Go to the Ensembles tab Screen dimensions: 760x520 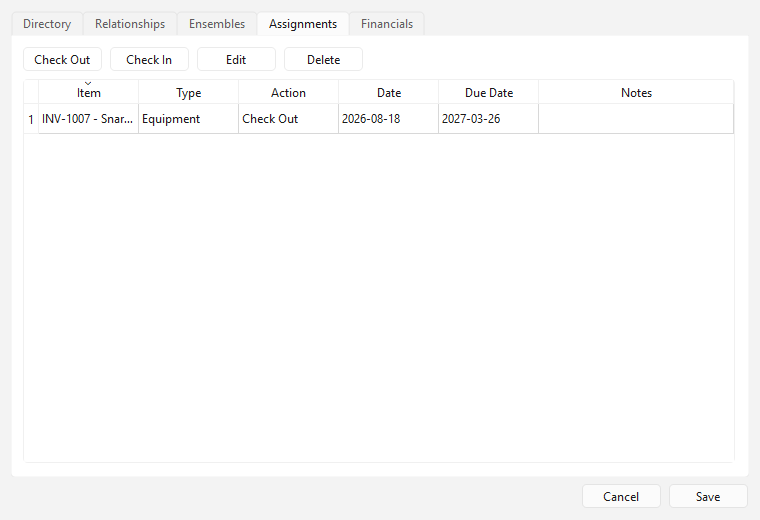(217, 24)
